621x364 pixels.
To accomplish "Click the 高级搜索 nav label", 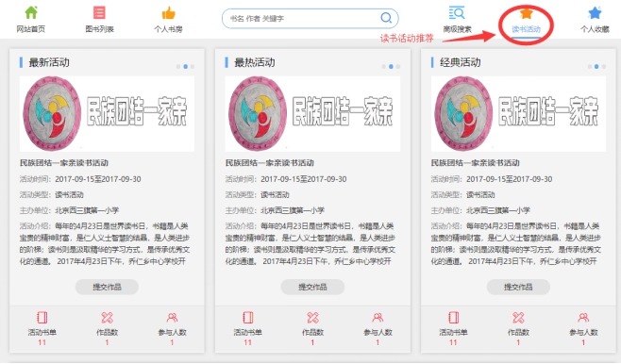I will 458,29.
